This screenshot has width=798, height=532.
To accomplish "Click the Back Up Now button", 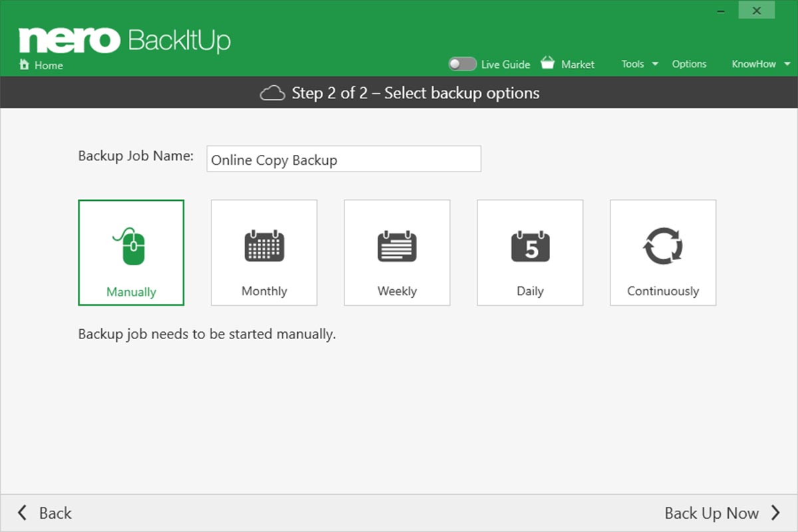I will (722, 513).
